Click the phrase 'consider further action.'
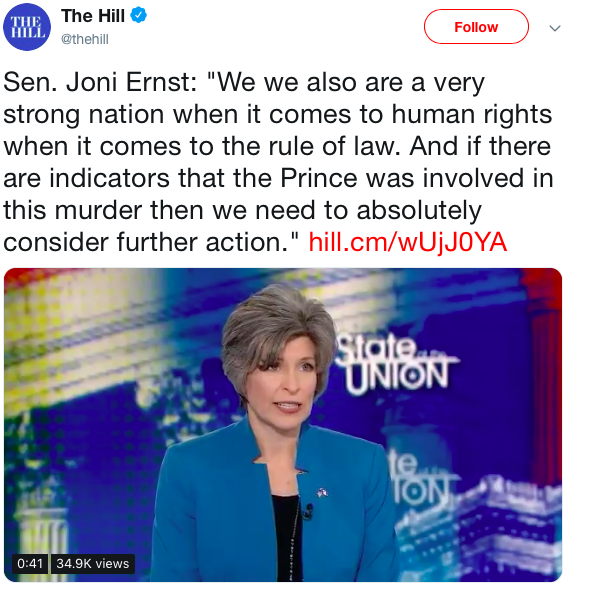The image size is (594, 596). (151, 242)
